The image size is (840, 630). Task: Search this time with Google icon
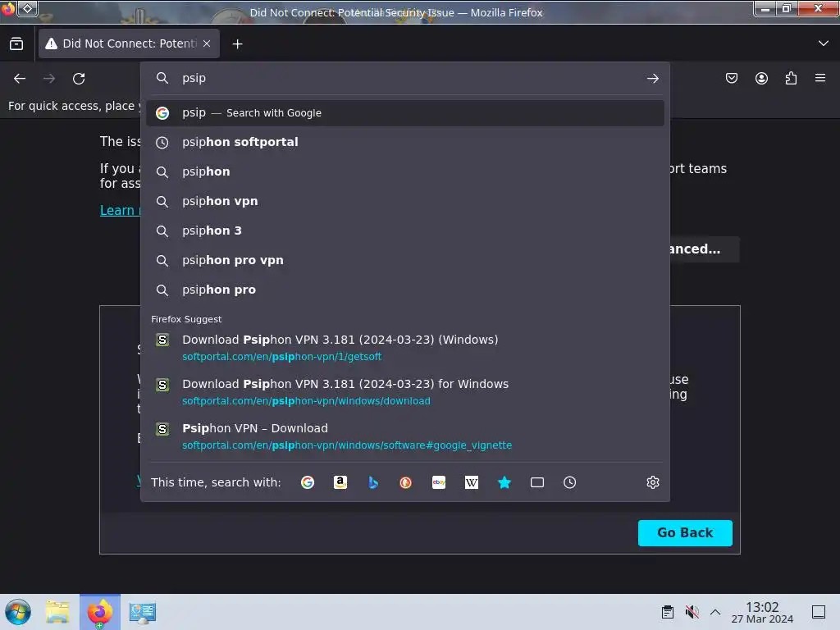(308, 482)
